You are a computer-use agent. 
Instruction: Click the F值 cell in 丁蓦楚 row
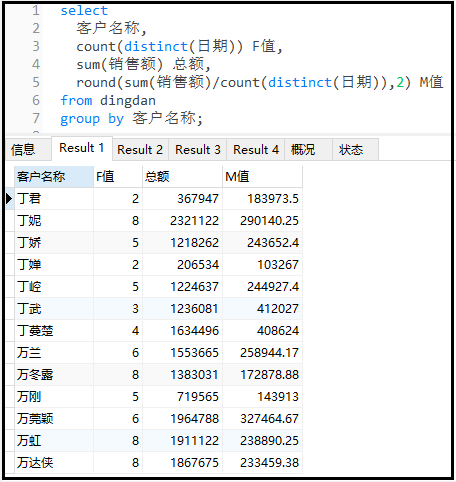pyautogui.click(x=118, y=331)
